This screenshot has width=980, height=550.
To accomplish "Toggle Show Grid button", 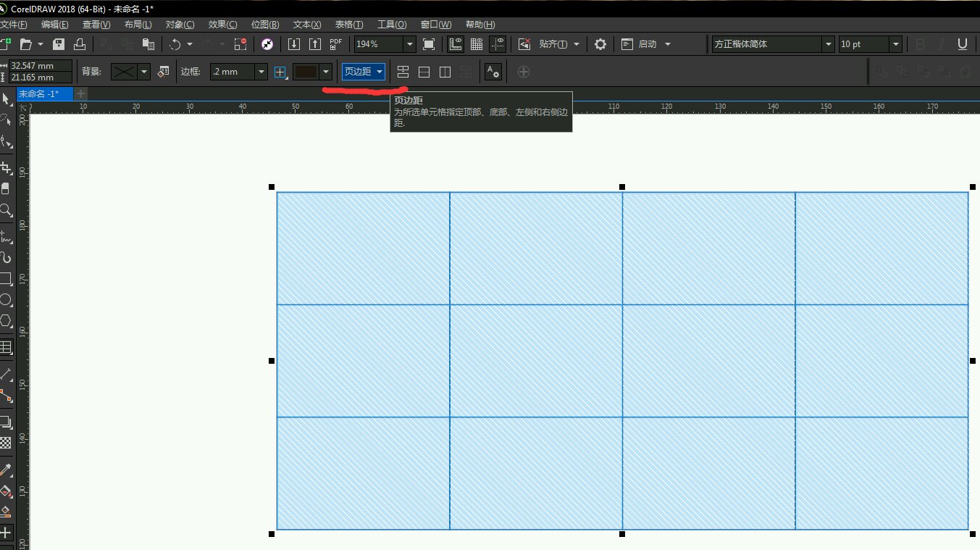I will click(477, 44).
